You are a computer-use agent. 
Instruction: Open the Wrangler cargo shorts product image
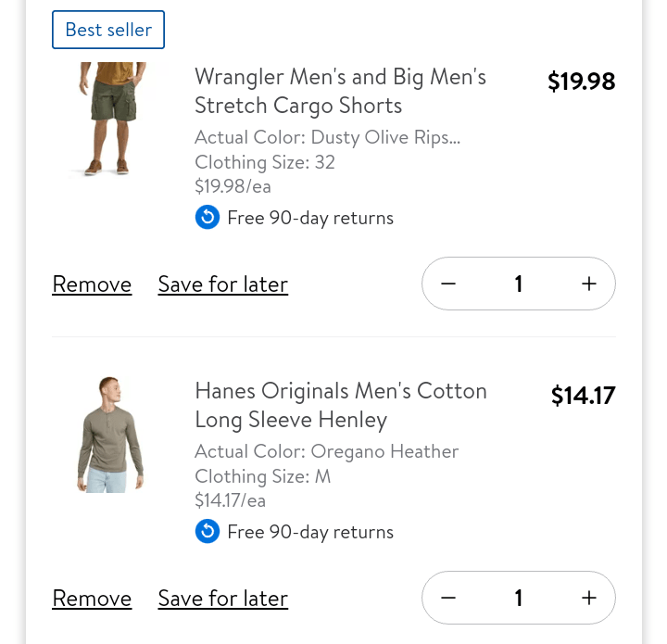coord(110,119)
